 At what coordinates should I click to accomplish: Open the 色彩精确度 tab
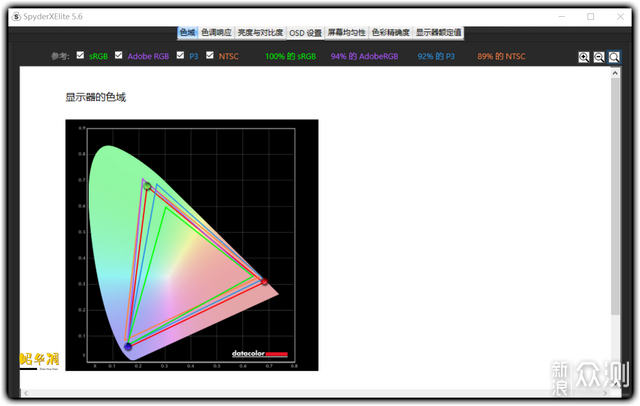pyautogui.click(x=391, y=33)
